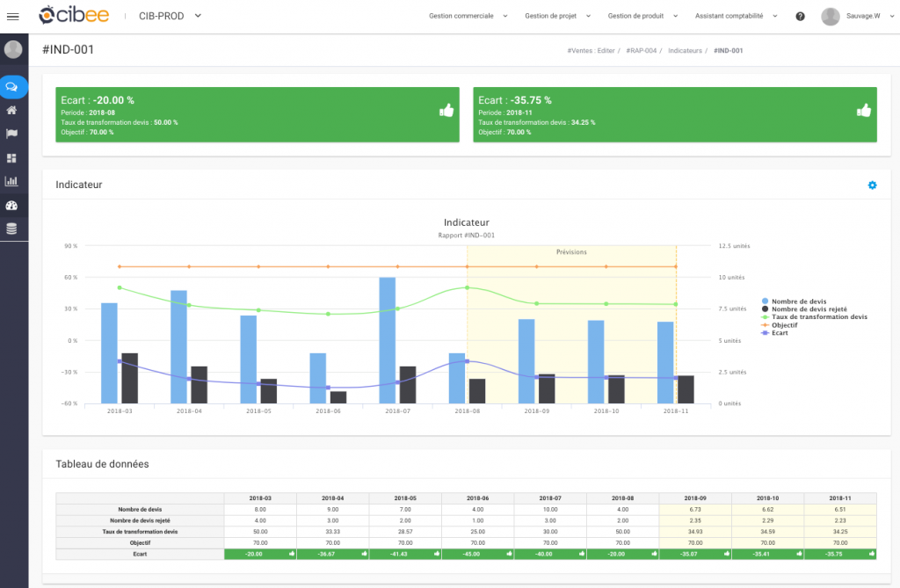
Task: Click the 28.57 cell in the table
Action: click(x=405, y=532)
